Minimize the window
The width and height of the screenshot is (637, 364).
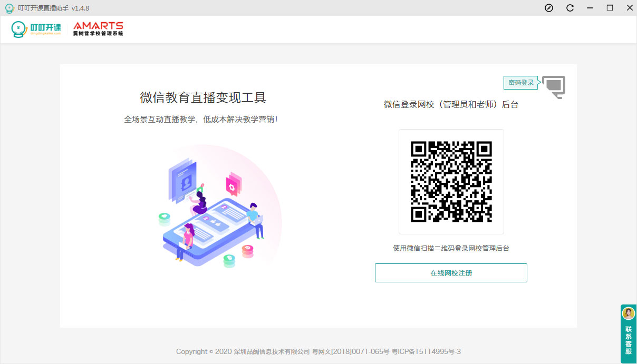click(591, 8)
